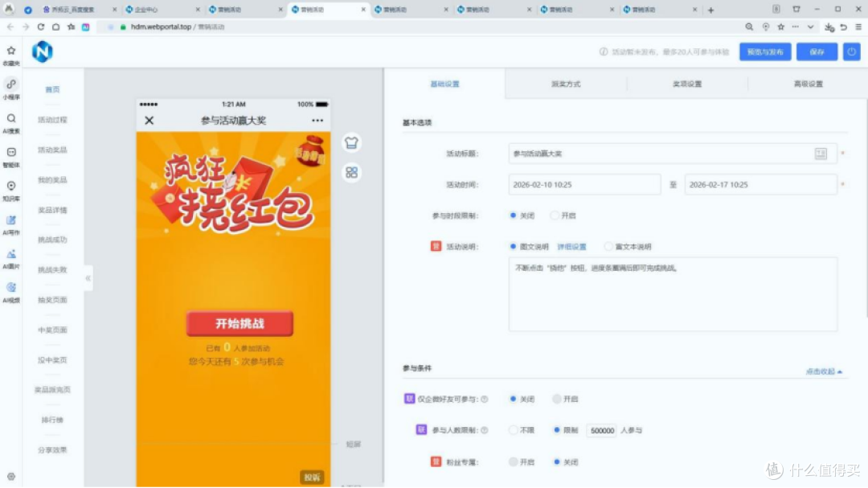Image resolution: width=868 pixels, height=488 pixels.
Task: Click the red money bag in preview
Action: (311, 151)
